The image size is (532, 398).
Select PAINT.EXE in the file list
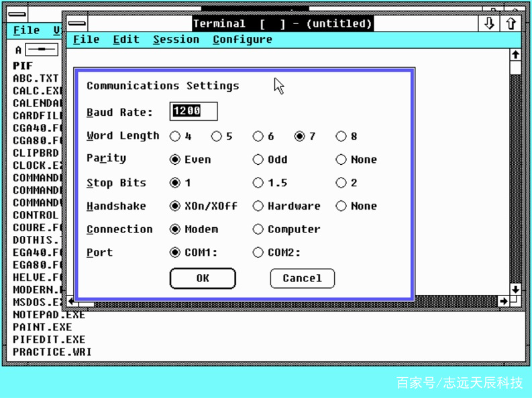pyautogui.click(x=42, y=327)
